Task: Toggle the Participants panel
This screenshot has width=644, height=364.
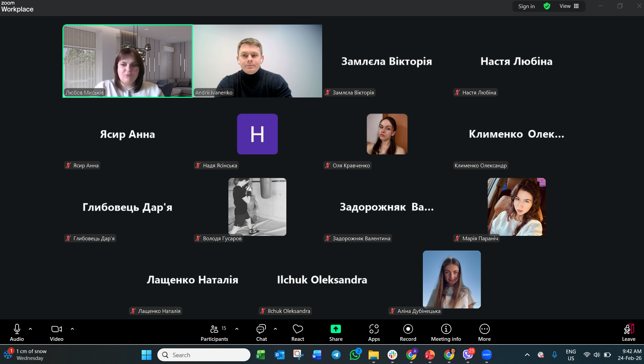Action: point(214,332)
